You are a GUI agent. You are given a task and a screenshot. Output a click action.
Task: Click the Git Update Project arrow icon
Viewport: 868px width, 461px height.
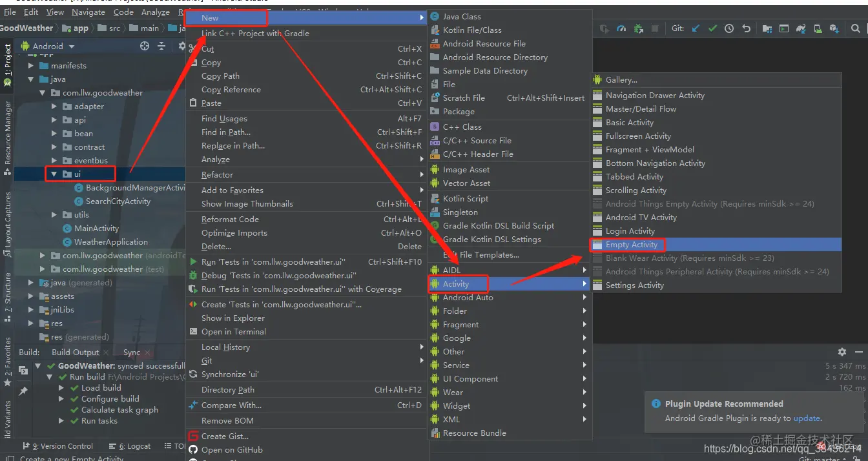click(696, 28)
